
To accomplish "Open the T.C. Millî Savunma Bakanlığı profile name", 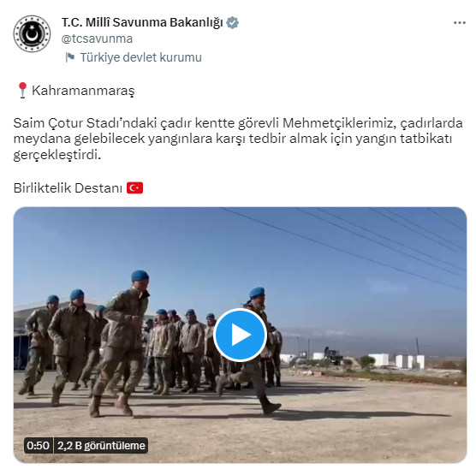I will [142, 23].
